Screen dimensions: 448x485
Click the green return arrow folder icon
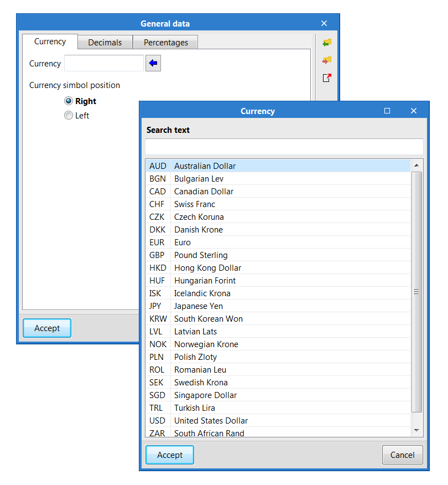(x=326, y=42)
